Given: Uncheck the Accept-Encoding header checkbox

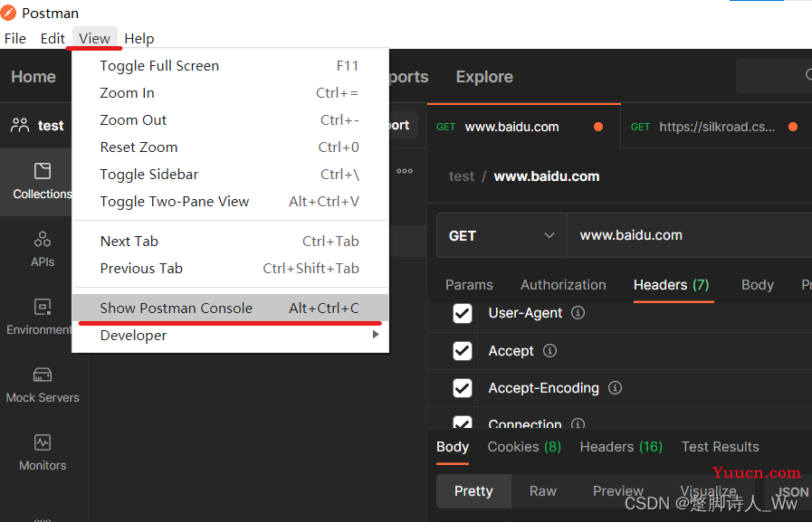Looking at the screenshot, I should 463,388.
